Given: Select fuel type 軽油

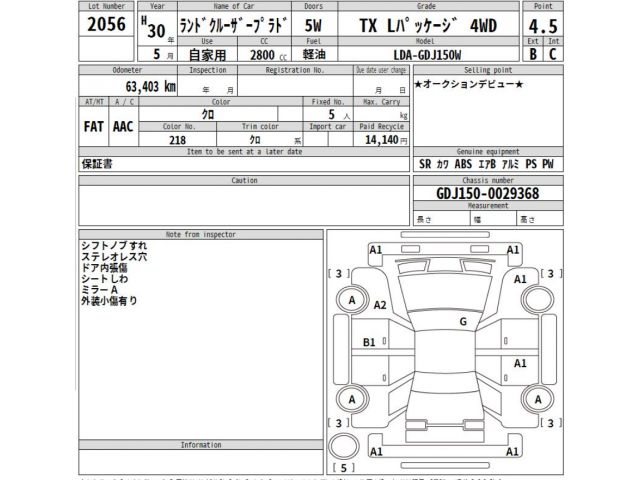Looking at the screenshot, I should coord(314,54).
